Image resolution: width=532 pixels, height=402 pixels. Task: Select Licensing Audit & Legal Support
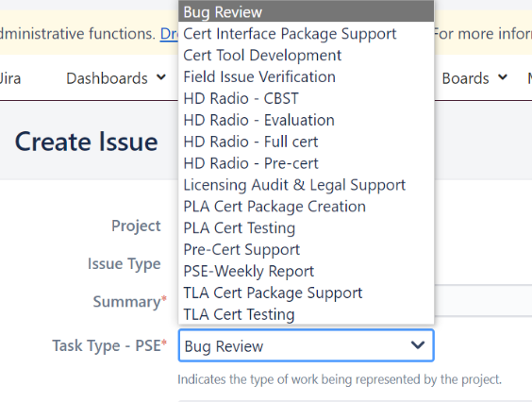pyautogui.click(x=306, y=185)
